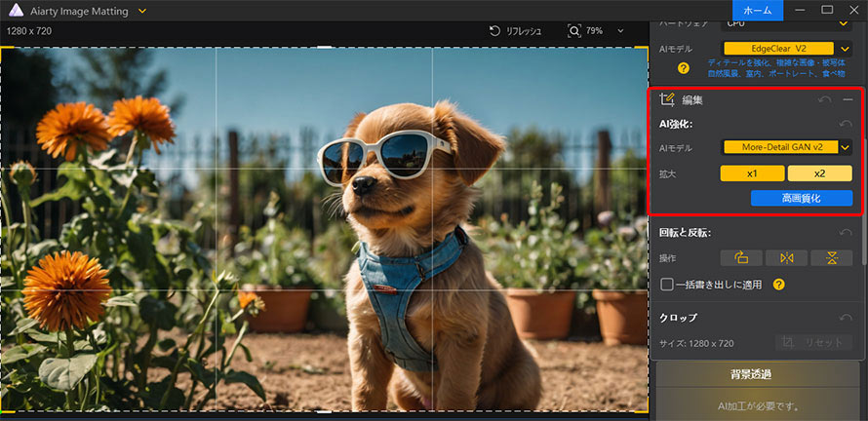Click the Aiarty Image Matting title text
This screenshot has height=421, width=868.
pyautogui.click(x=79, y=11)
